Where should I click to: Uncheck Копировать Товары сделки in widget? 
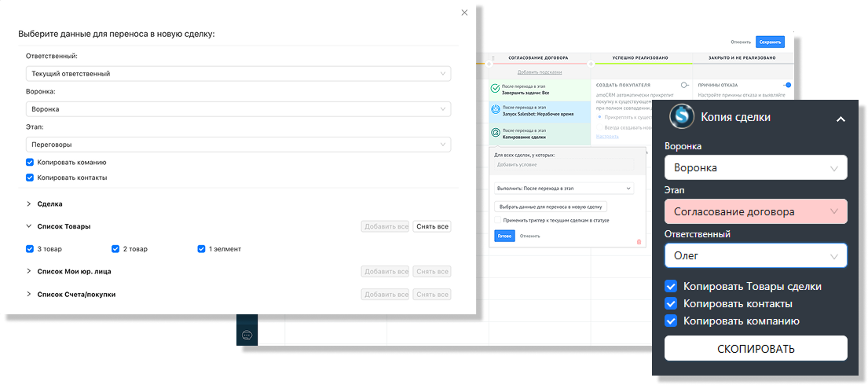coord(671,287)
